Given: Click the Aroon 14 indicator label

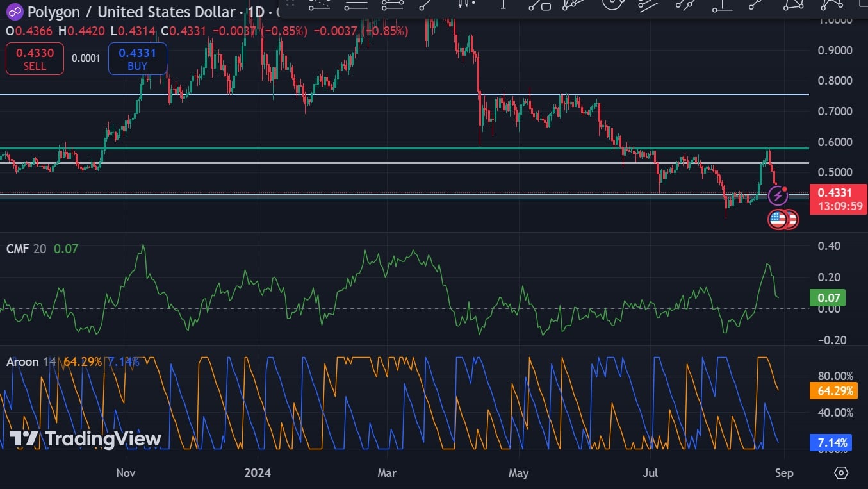Looking at the screenshot, I should point(31,361).
